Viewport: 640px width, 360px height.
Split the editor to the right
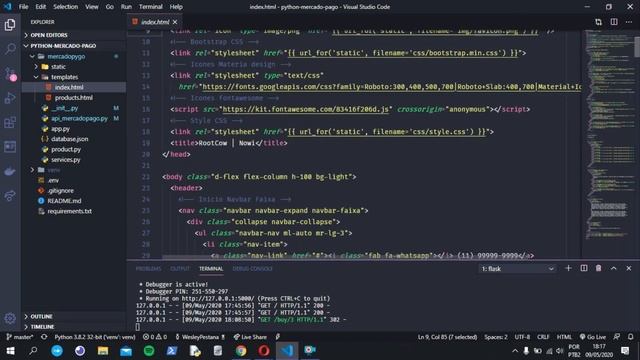tap(614, 22)
